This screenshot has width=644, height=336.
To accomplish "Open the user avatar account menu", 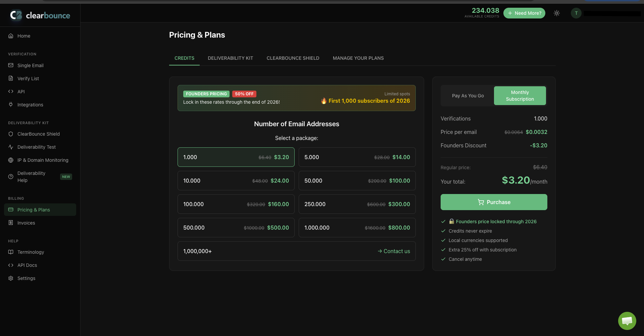I will pos(576,13).
